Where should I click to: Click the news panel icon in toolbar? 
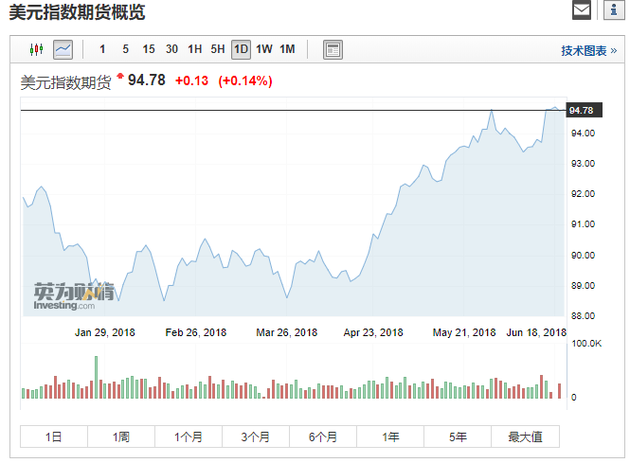[x=333, y=49]
